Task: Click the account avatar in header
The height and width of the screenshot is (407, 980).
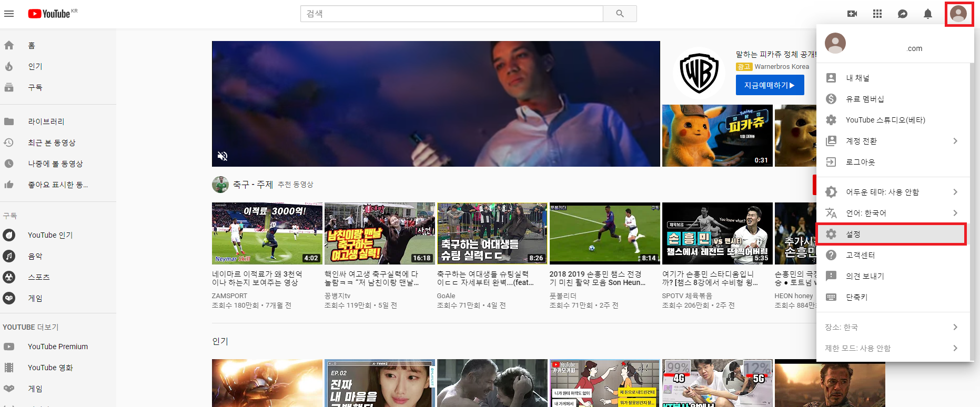Action: click(959, 14)
